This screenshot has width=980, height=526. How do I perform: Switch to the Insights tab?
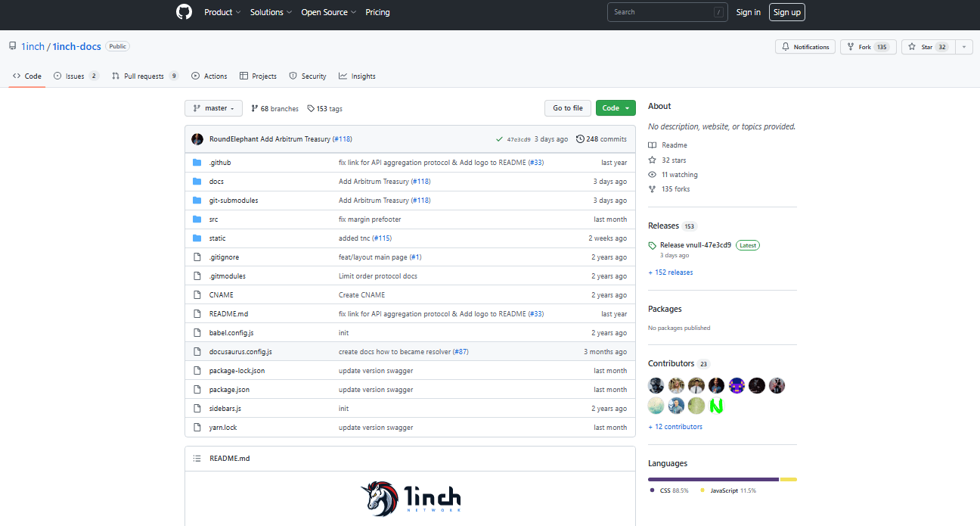357,76
